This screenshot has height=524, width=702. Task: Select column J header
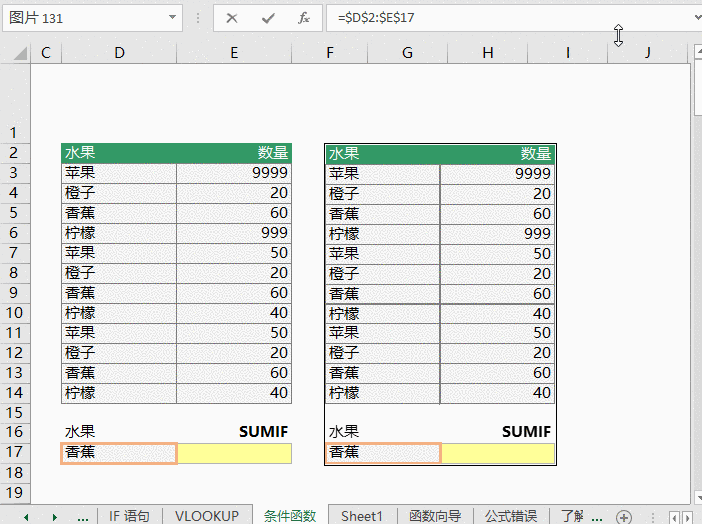(647, 53)
